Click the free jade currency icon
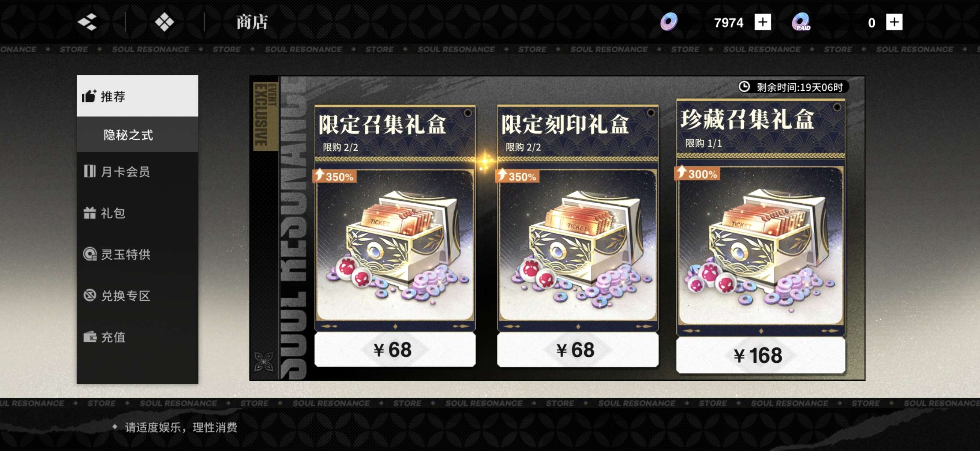This screenshot has height=451, width=980. pyautogui.click(x=668, y=22)
